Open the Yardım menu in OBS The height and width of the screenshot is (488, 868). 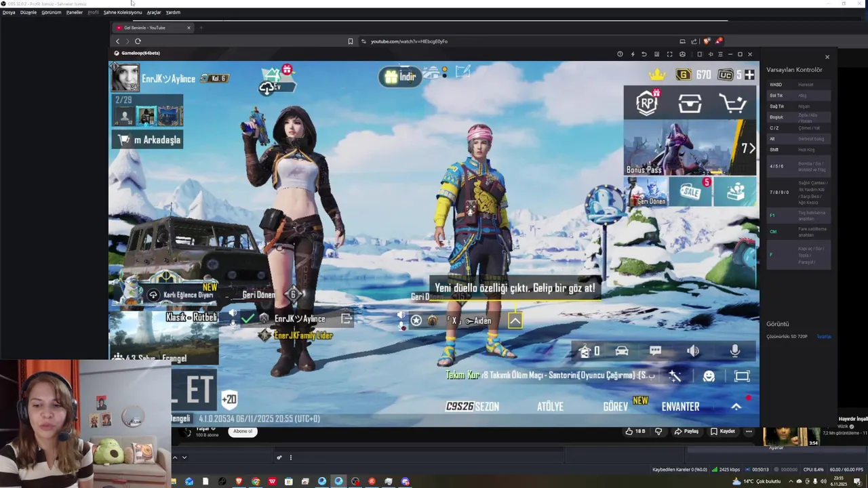173,12
